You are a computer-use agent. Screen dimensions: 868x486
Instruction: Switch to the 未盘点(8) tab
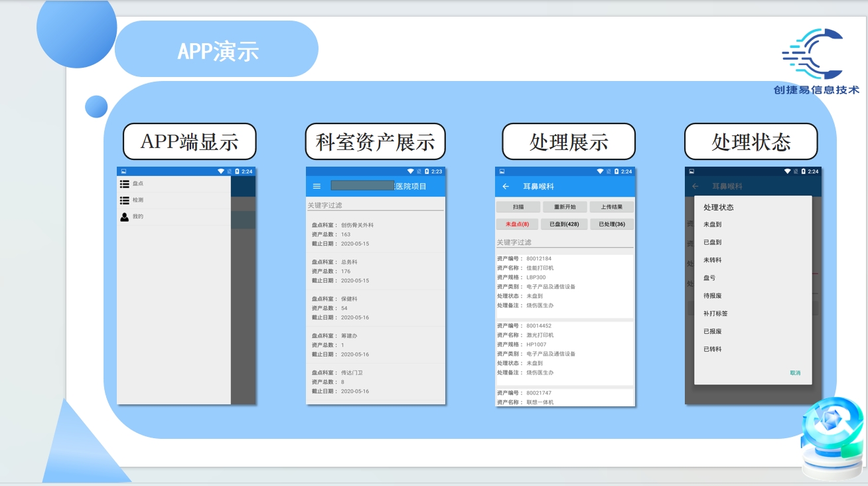point(517,224)
